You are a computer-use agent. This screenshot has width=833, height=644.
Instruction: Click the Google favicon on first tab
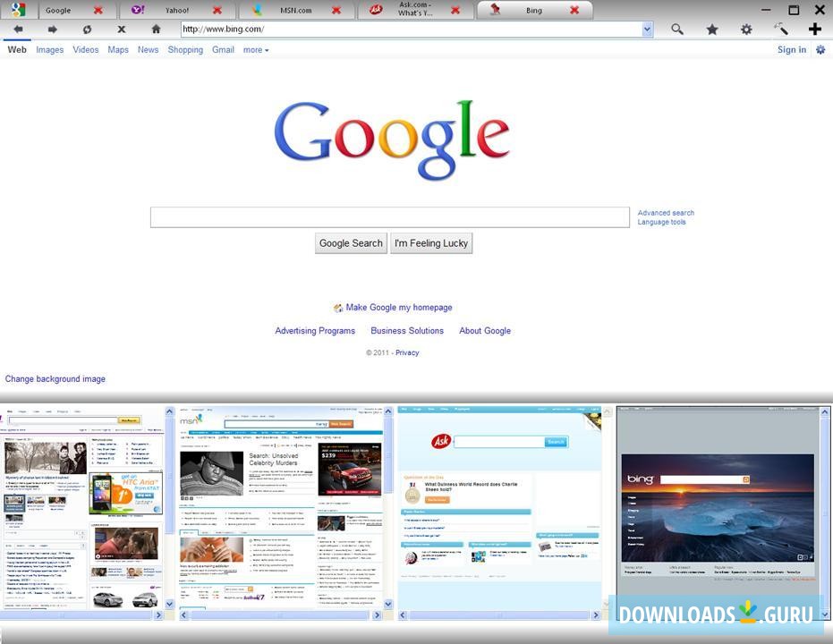pyautogui.click(x=18, y=10)
